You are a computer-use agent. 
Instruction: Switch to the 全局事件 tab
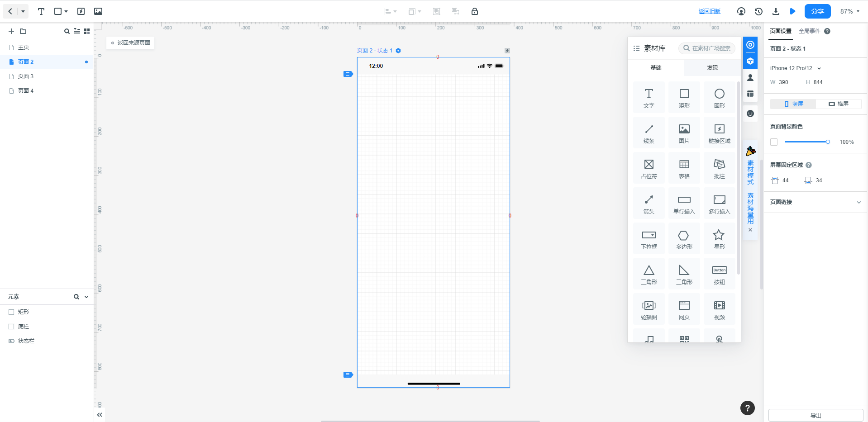pyautogui.click(x=809, y=31)
